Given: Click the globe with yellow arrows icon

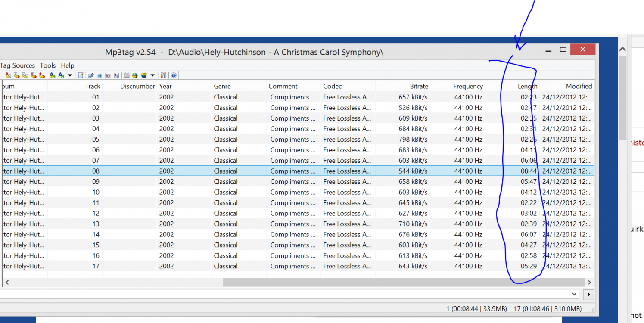Looking at the screenshot, I should [x=135, y=75].
